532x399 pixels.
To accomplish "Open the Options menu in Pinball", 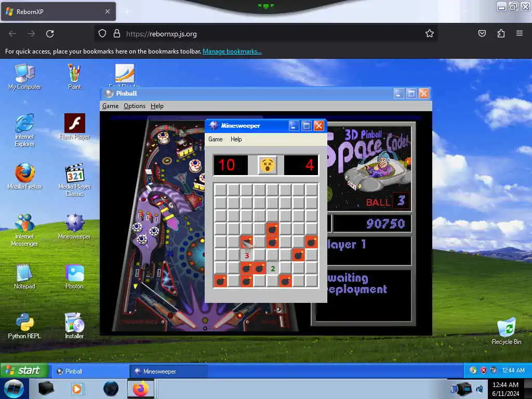I will [x=135, y=106].
